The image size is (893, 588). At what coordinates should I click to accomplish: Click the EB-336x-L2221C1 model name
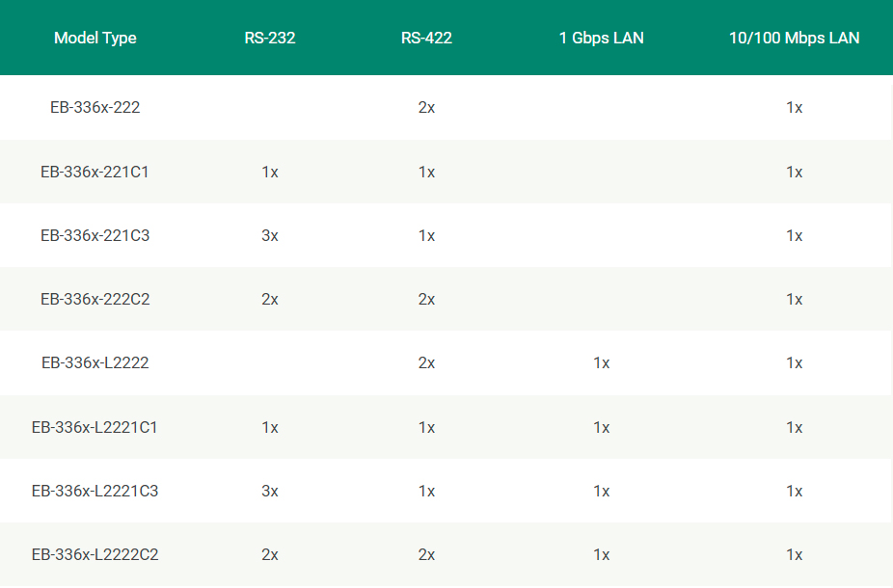point(95,427)
